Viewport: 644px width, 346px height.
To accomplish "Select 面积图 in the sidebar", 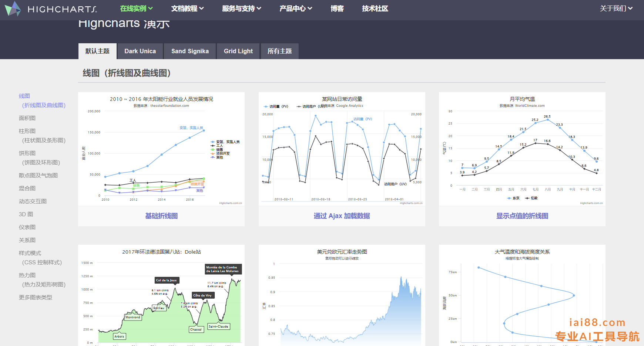I will click(x=27, y=118).
